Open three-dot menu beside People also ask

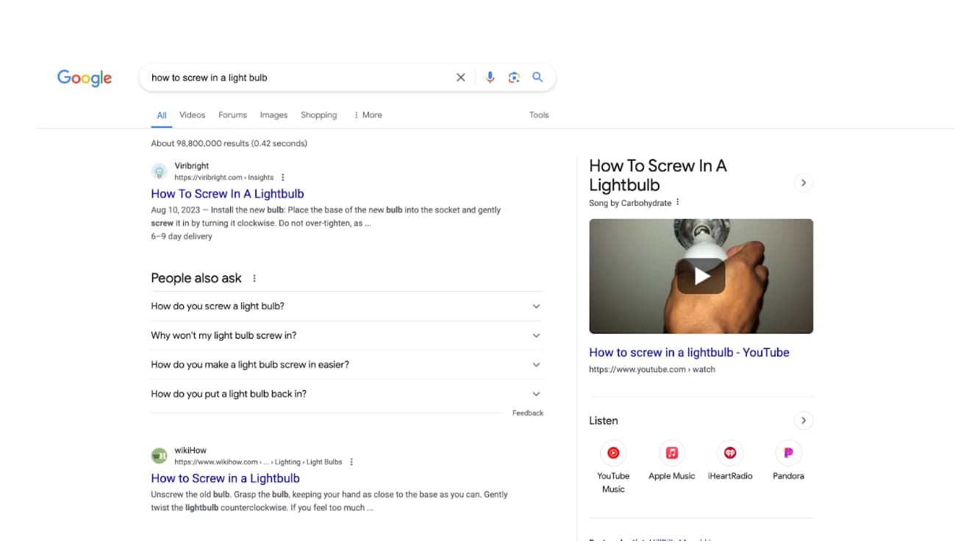click(x=254, y=279)
